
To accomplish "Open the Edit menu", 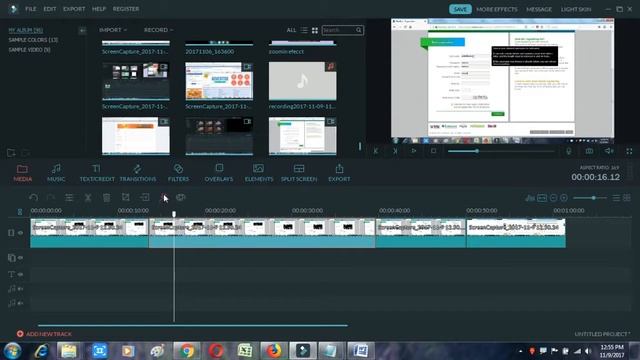I will point(50,9).
